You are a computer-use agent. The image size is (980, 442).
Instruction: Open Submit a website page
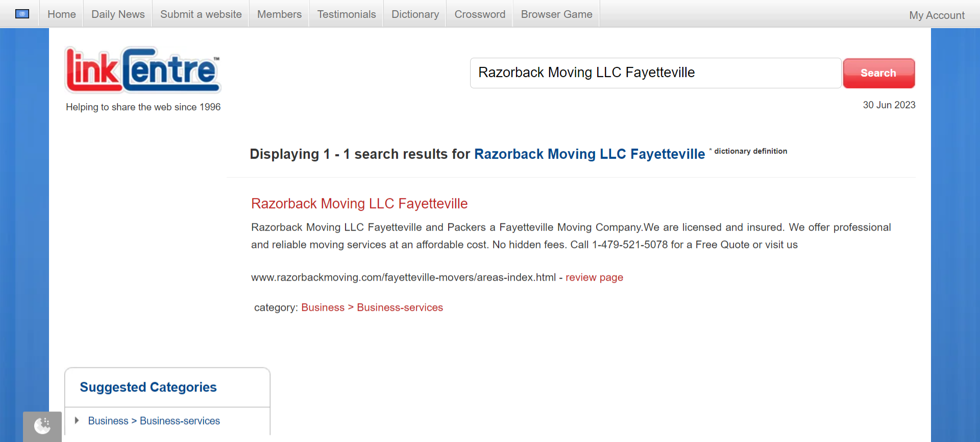(x=201, y=14)
